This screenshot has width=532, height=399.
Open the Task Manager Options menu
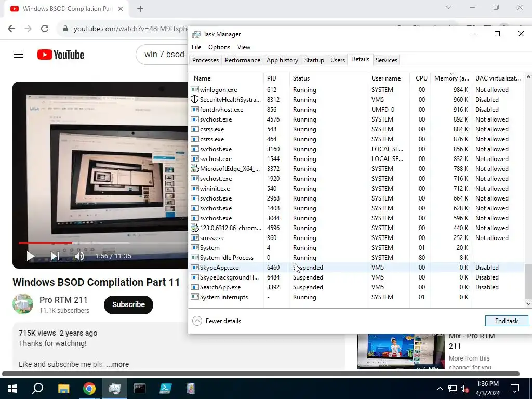click(219, 47)
